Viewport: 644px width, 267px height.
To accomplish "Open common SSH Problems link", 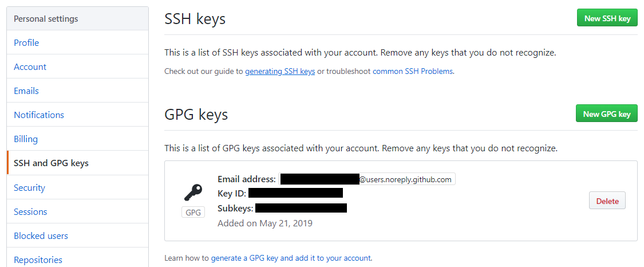I will click(413, 72).
